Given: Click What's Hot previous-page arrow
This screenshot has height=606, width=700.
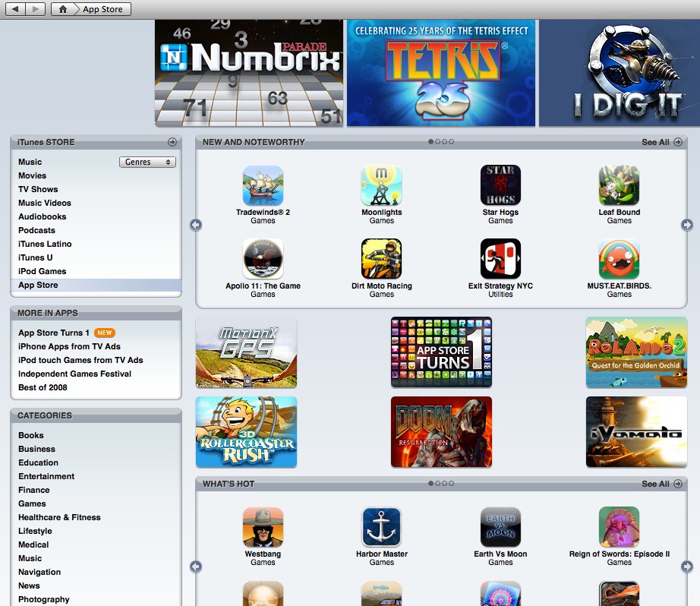Looking at the screenshot, I should pos(196,567).
